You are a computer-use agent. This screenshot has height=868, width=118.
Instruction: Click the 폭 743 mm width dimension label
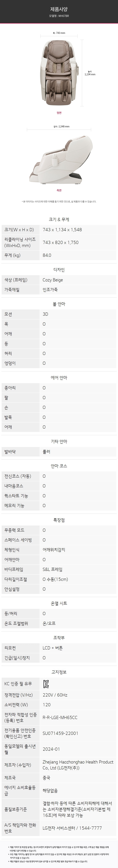[x=59, y=33]
